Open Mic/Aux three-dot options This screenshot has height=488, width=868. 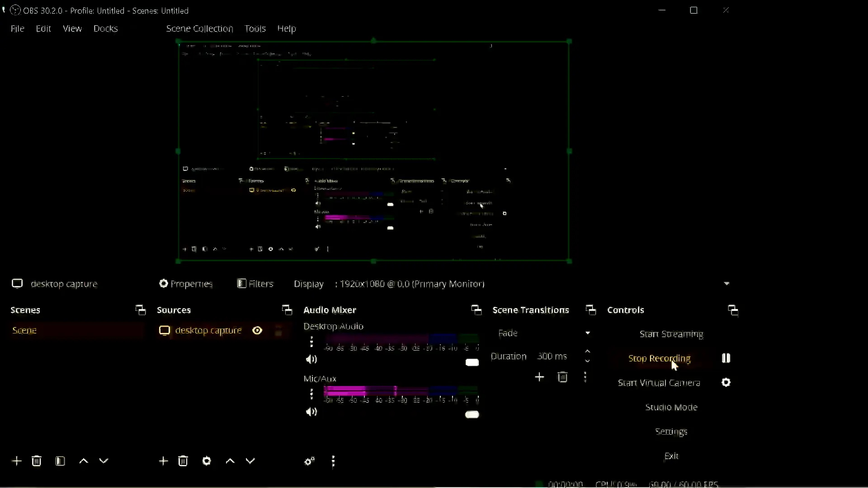tap(311, 394)
